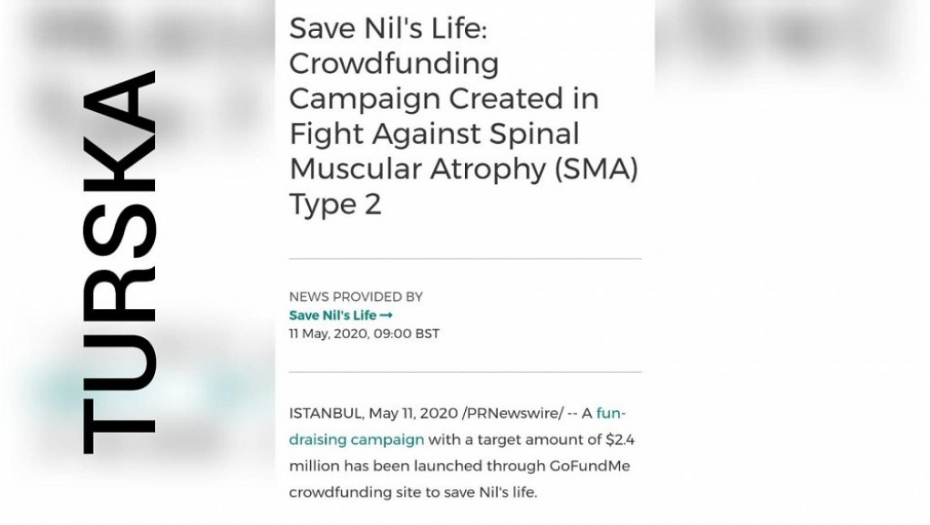Click the word Crowdfunding in the headline

pos(394,63)
